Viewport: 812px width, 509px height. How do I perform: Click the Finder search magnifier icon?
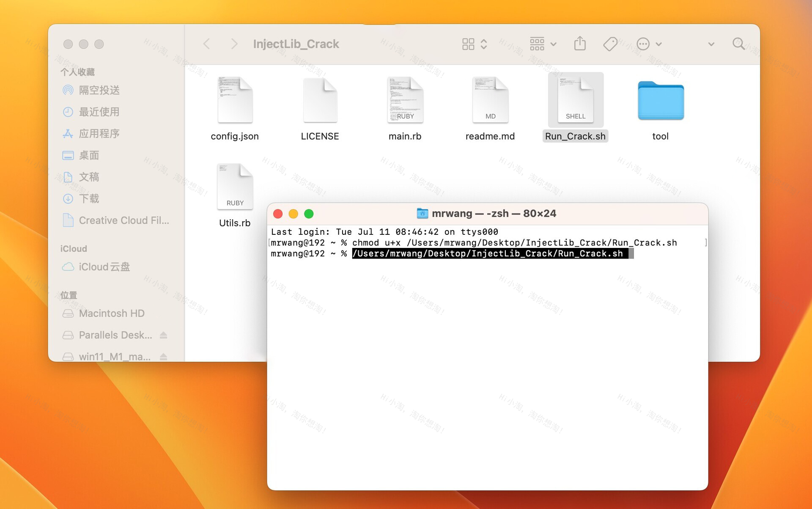point(738,44)
